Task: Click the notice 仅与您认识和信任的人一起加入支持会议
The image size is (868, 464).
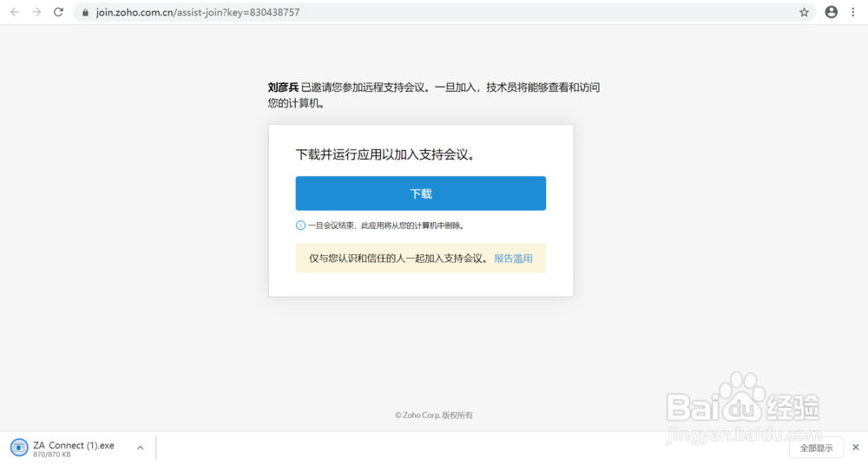Action: (x=398, y=258)
